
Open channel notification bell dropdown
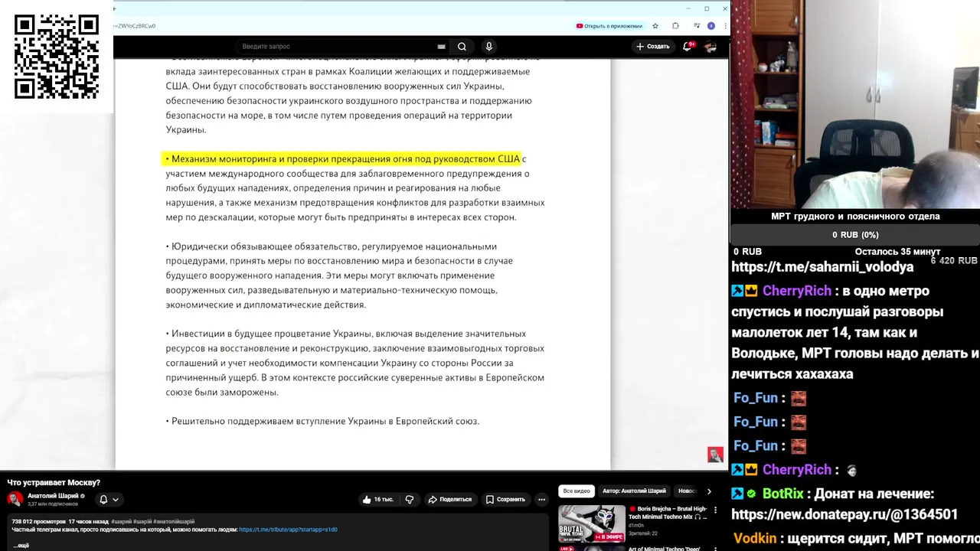(109, 500)
